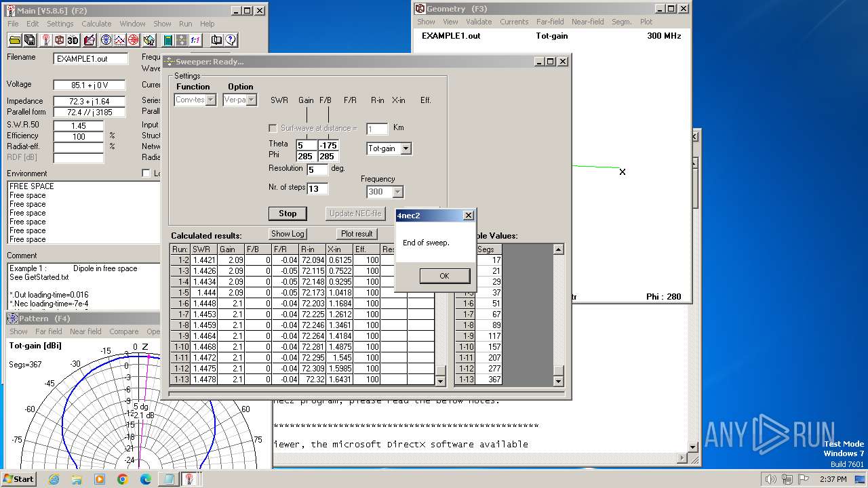
Task: Close the 4nec2 End of sweep dialog
Action: pyautogui.click(x=468, y=216)
